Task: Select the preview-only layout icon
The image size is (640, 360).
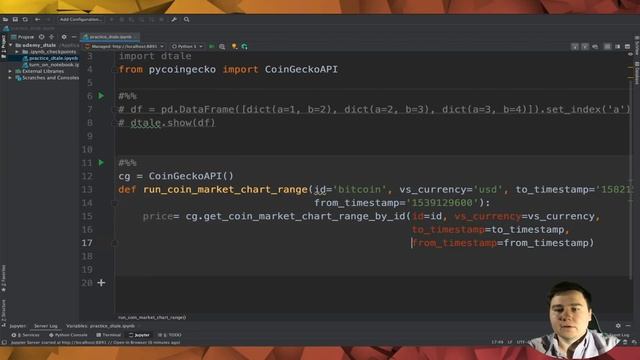Action: (x=627, y=47)
